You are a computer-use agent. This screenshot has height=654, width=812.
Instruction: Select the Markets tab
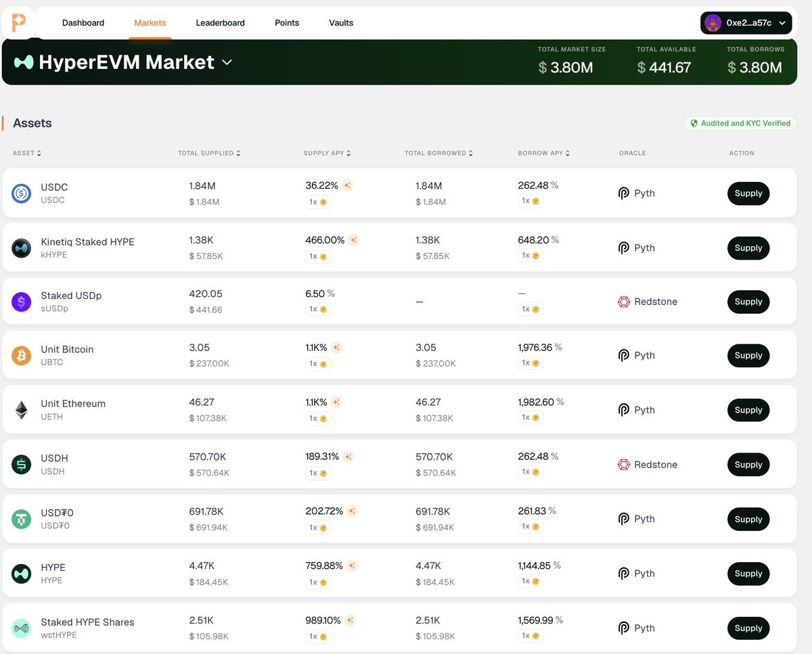(150, 22)
